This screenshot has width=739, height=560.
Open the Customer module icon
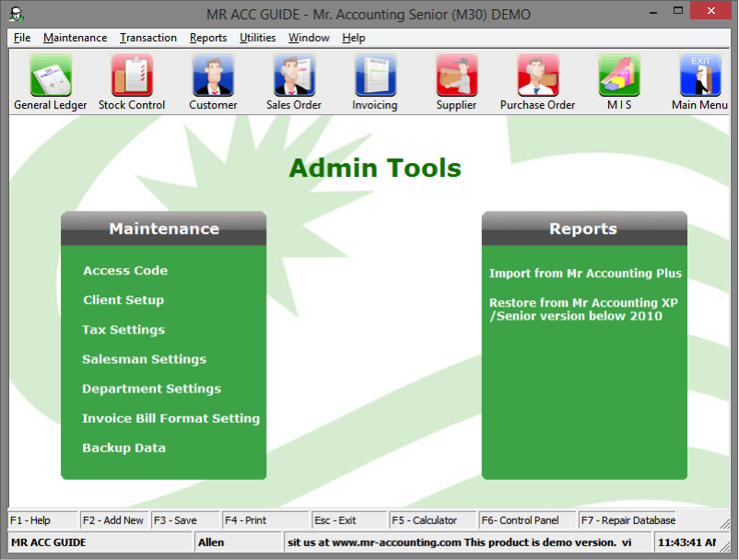point(213,76)
